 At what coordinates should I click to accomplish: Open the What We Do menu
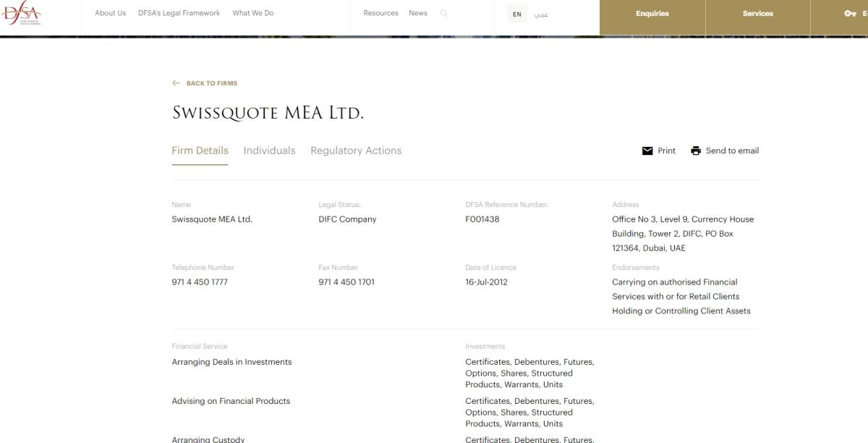(252, 13)
